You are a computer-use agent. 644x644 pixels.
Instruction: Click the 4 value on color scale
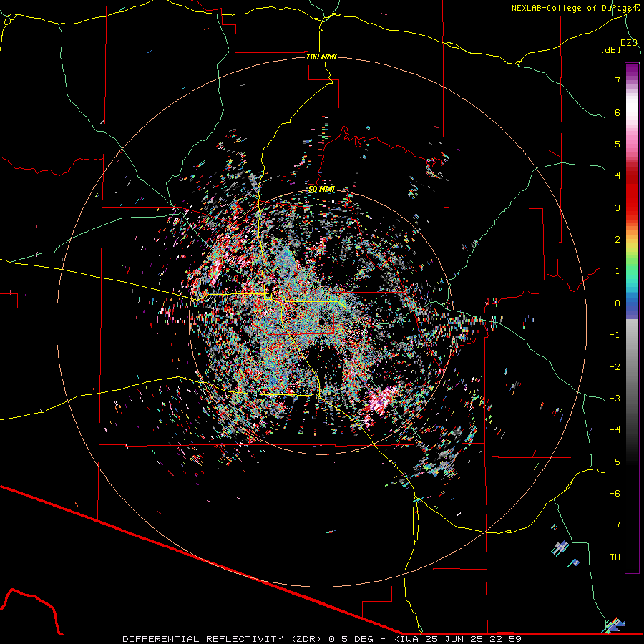[618, 176]
